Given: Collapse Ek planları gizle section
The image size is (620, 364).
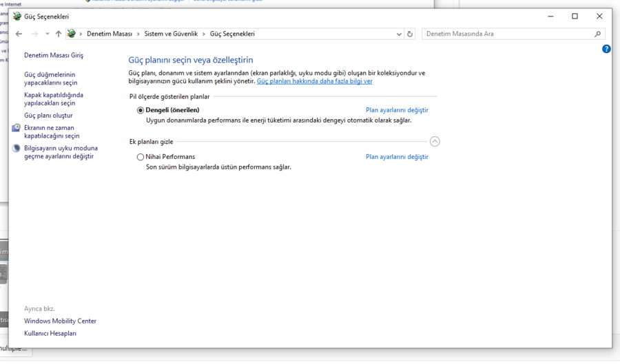Looking at the screenshot, I should (435, 141).
